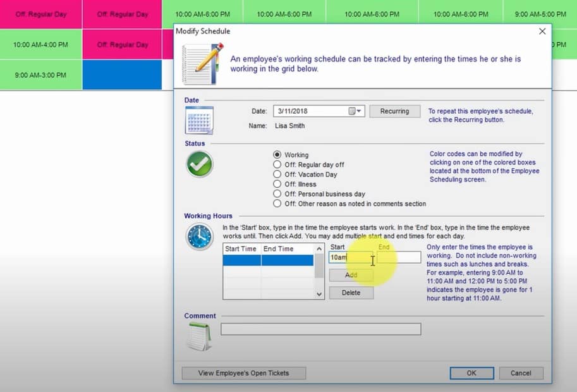Click the End time input field
577x392 pixels.
tap(399, 257)
